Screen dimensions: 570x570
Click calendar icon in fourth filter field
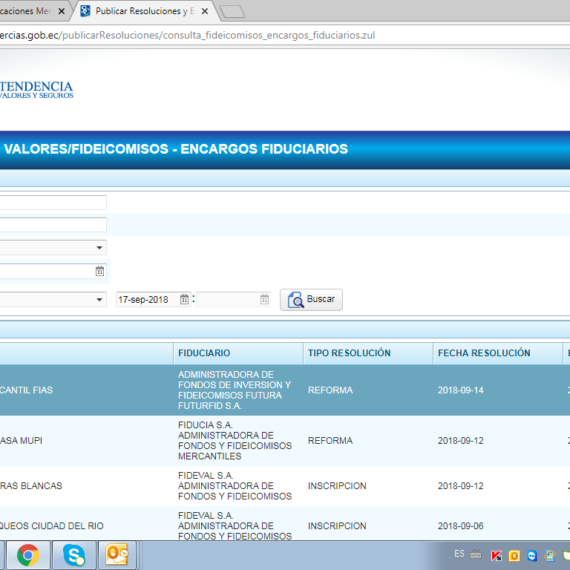tap(100, 271)
